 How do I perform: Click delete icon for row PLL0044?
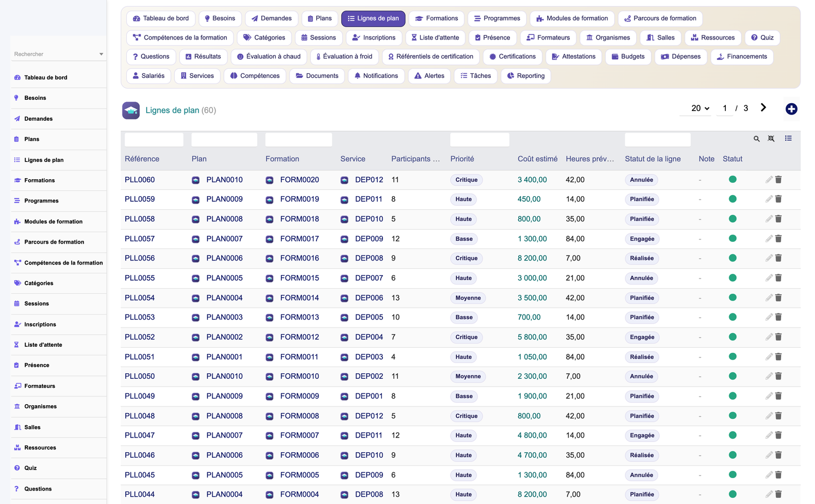pyautogui.click(x=778, y=494)
